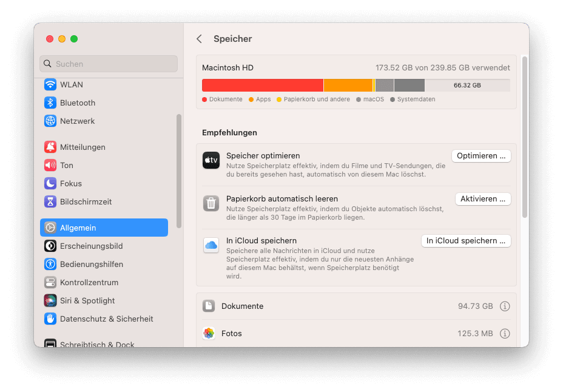Click the Suchen search field
Viewport: 563px width, 392px height.
point(109,64)
